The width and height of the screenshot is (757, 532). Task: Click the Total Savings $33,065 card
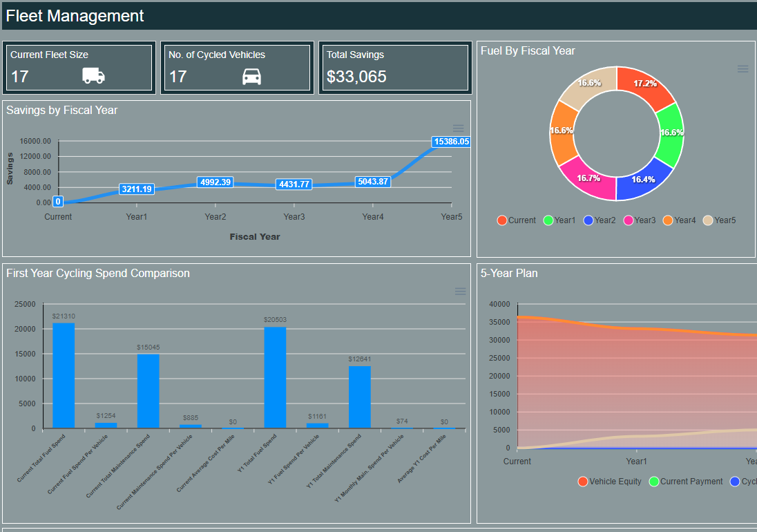(394, 68)
